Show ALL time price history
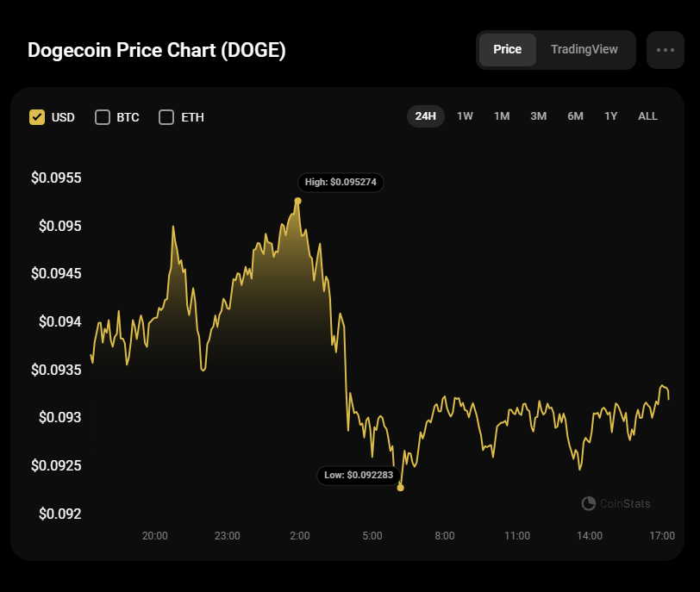The width and height of the screenshot is (700, 592). pyautogui.click(x=647, y=116)
